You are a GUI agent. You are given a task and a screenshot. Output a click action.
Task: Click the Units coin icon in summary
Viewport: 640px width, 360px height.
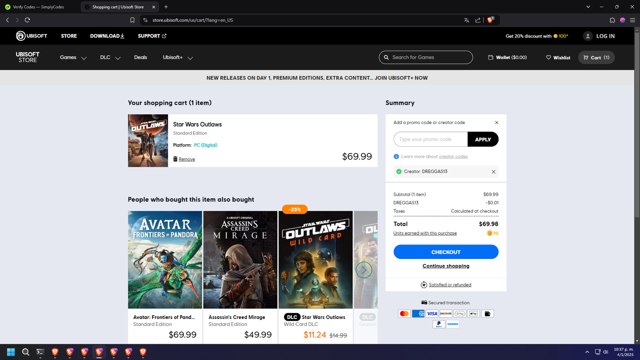coord(489,233)
